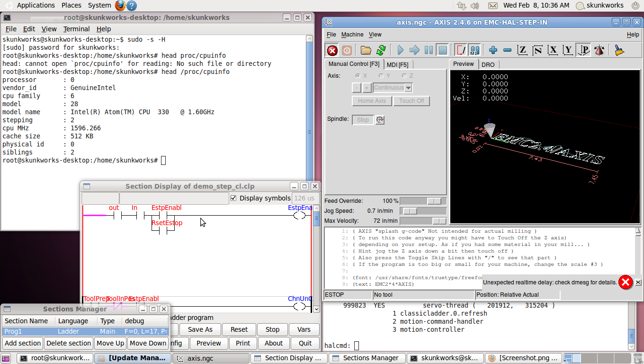Click the network connection tray icon
Image resolution: width=644 pixels, height=364 pixels.
tap(461, 6)
